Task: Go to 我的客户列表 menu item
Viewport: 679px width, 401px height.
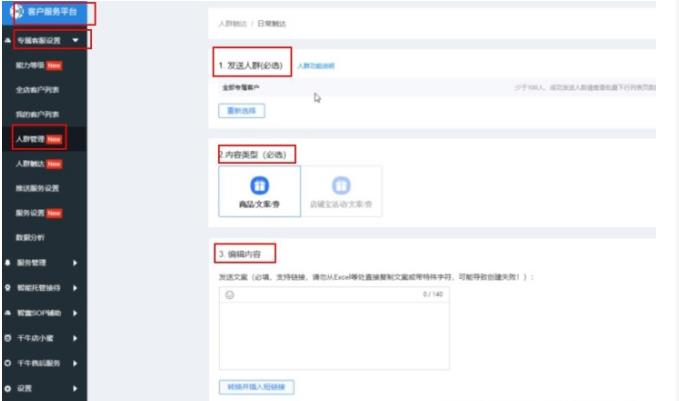Action: pos(36,115)
